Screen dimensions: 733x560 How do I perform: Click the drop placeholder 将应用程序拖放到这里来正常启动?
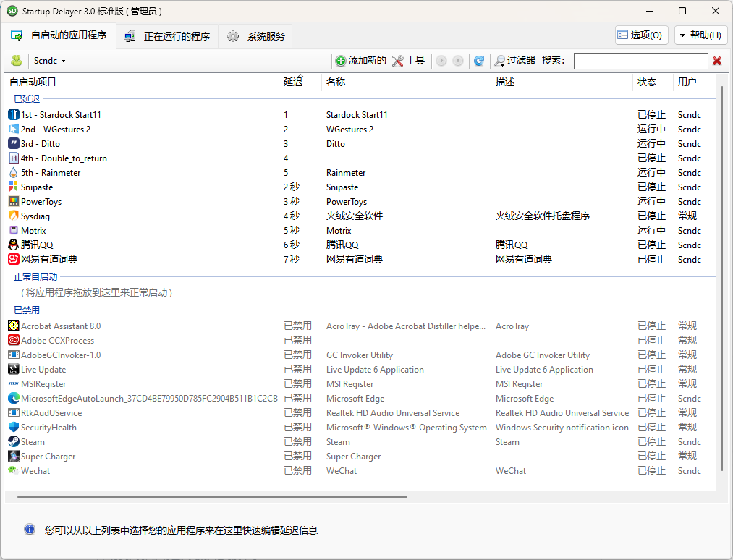97,292
